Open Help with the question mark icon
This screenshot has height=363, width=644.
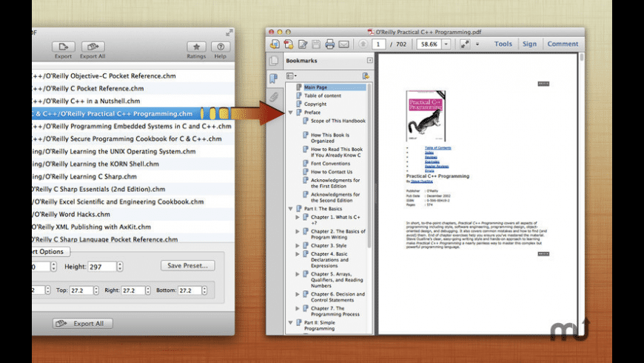click(x=221, y=47)
